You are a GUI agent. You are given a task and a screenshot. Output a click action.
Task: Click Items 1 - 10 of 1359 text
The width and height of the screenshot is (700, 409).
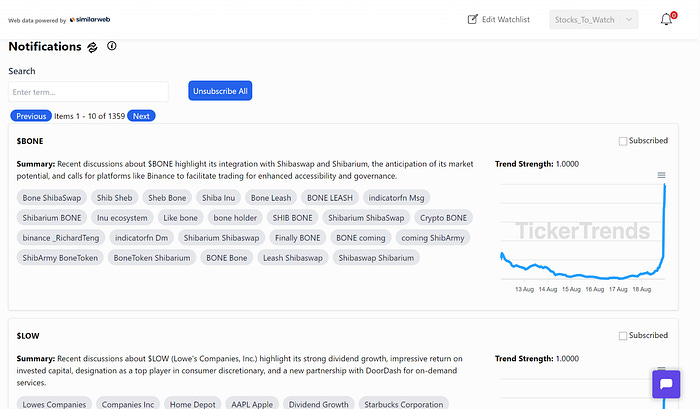89,116
